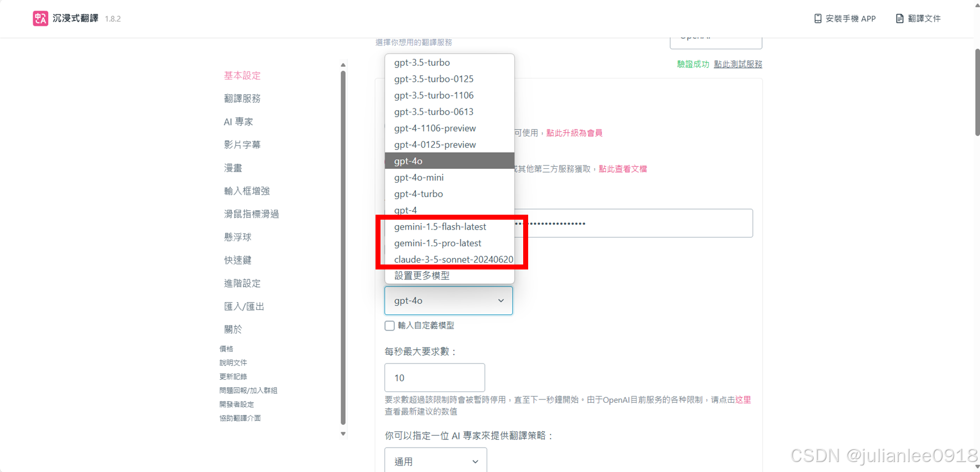Open 進階設定 sidebar section
Viewport: 980px width, 472px height.
point(242,283)
